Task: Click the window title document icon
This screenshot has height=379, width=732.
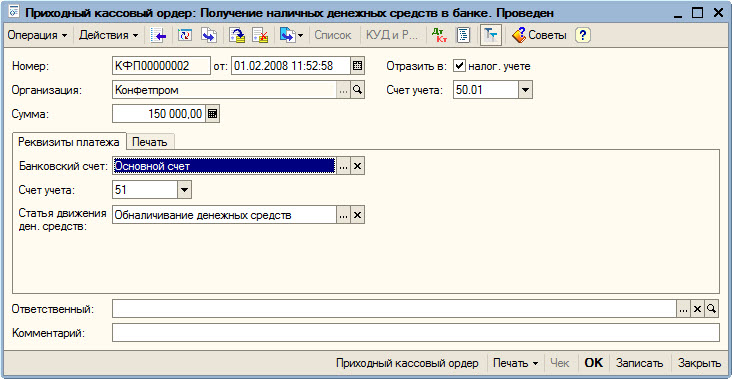Action: [x=14, y=13]
